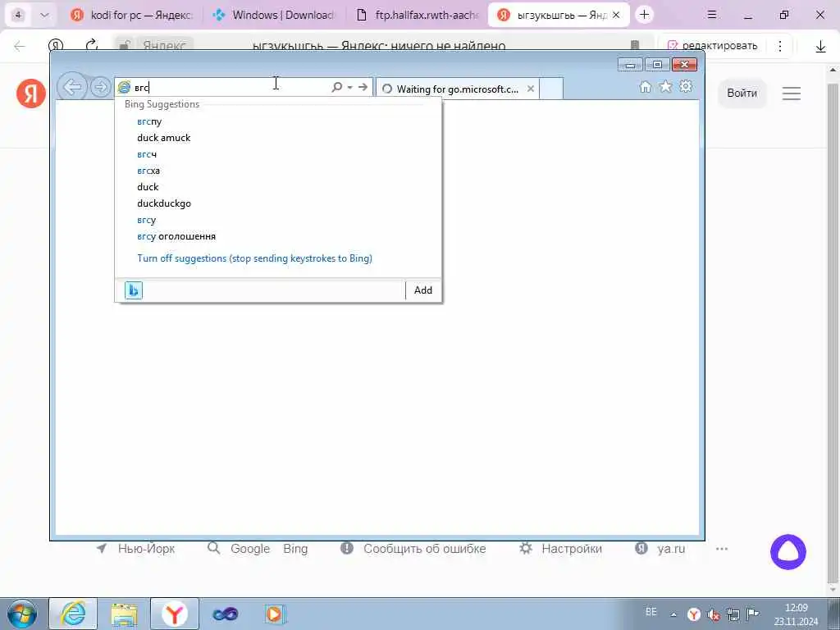Add new tab in Yandex Browser
The height and width of the screenshot is (630, 840).
[x=644, y=15]
